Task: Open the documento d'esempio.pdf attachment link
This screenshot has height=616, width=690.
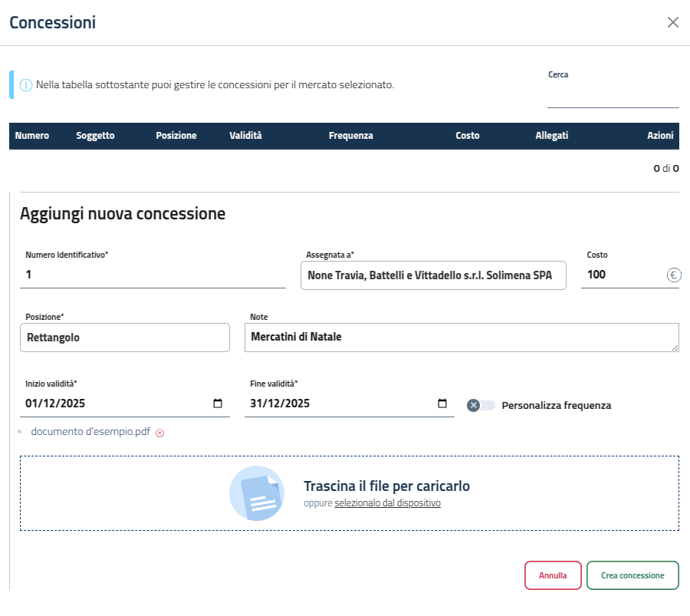Action: (x=90, y=432)
